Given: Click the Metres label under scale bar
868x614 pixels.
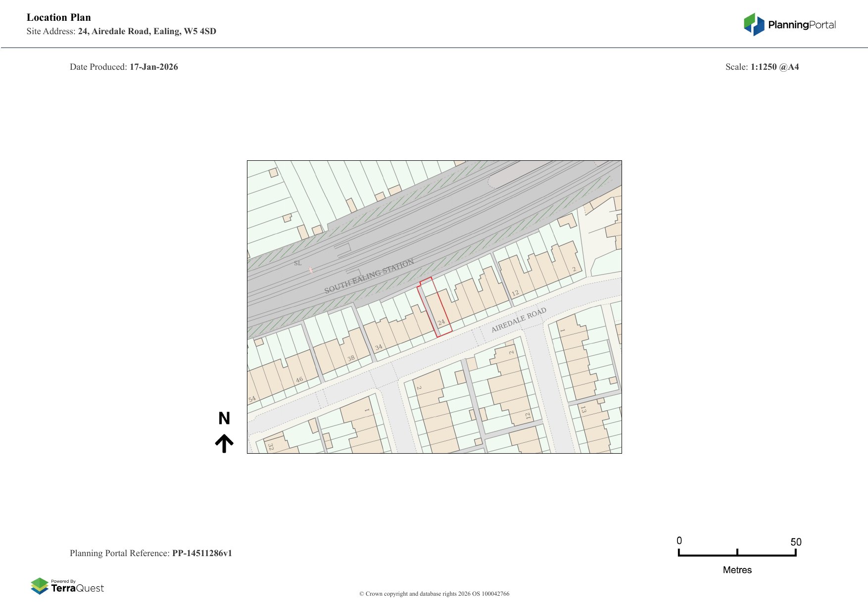Looking at the screenshot, I should click(x=737, y=570).
